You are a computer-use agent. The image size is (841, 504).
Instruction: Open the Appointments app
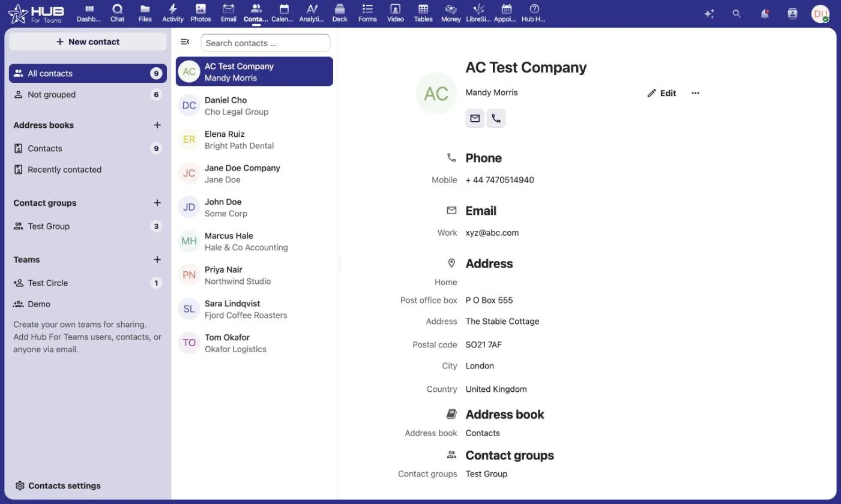(x=506, y=13)
